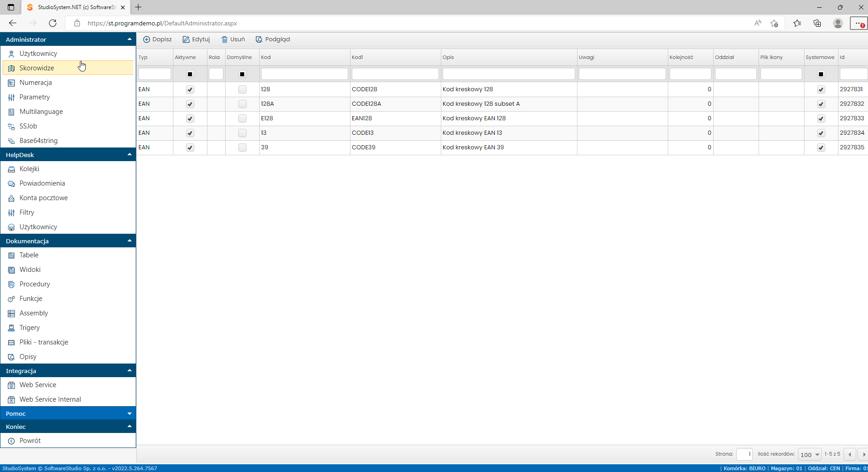Click Powrót to go back
Viewport: 868px width, 472px height.
pyautogui.click(x=30, y=441)
